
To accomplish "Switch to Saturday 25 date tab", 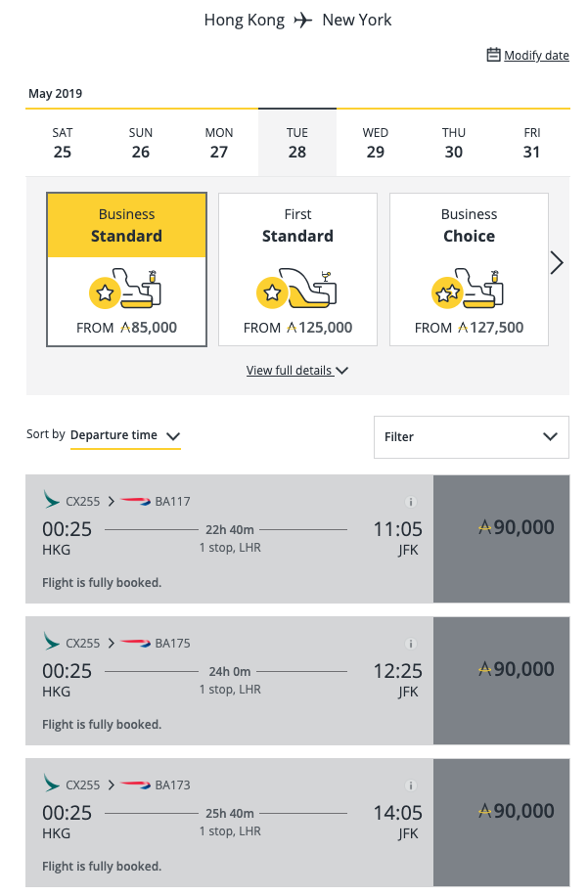I will [x=63, y=143].
